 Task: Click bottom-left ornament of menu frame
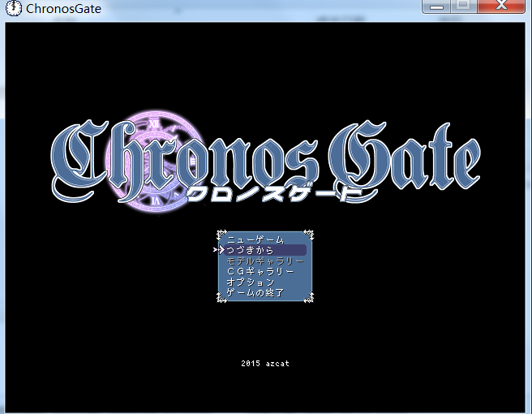pyautogui.click(x=221, y=298)
